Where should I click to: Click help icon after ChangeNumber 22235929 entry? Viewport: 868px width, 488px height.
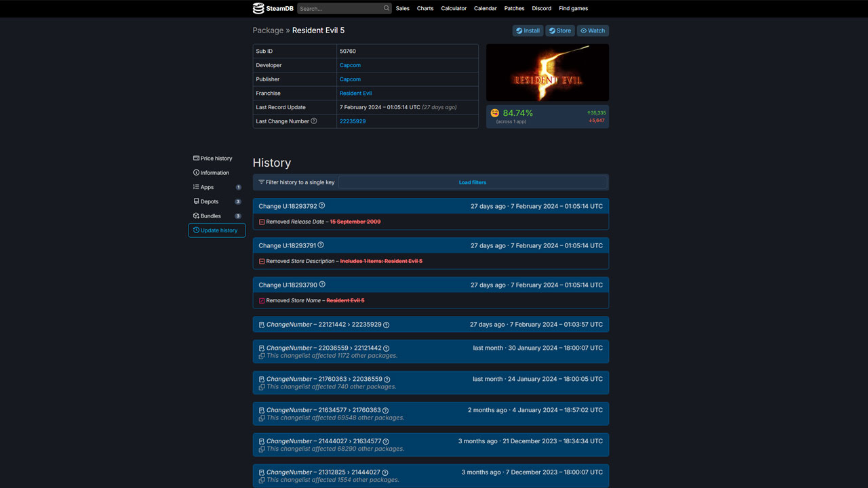[x=387, y=325]
